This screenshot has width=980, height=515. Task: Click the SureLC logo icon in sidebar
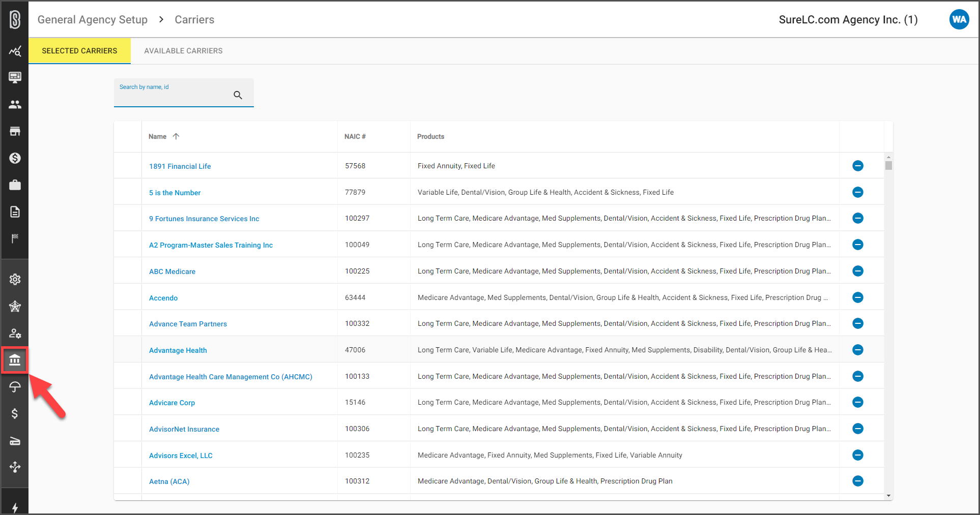(x=15, y=20)
